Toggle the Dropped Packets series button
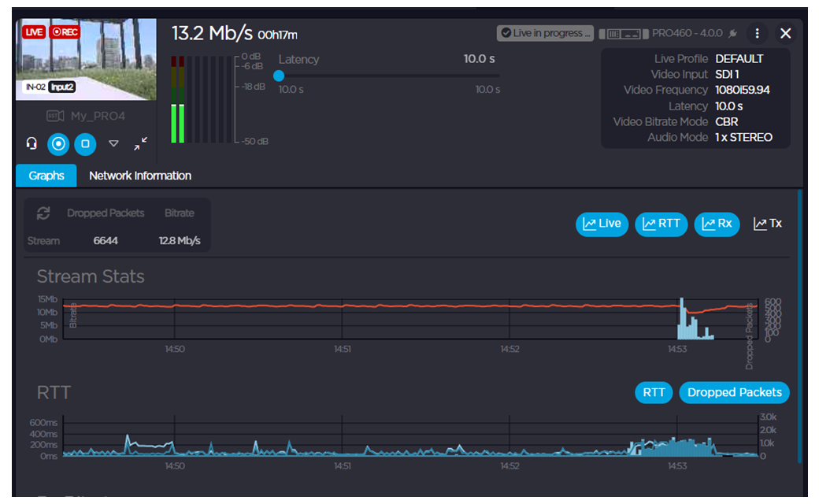The width and height of the screenshot is (819, 504). pos(734,392)
